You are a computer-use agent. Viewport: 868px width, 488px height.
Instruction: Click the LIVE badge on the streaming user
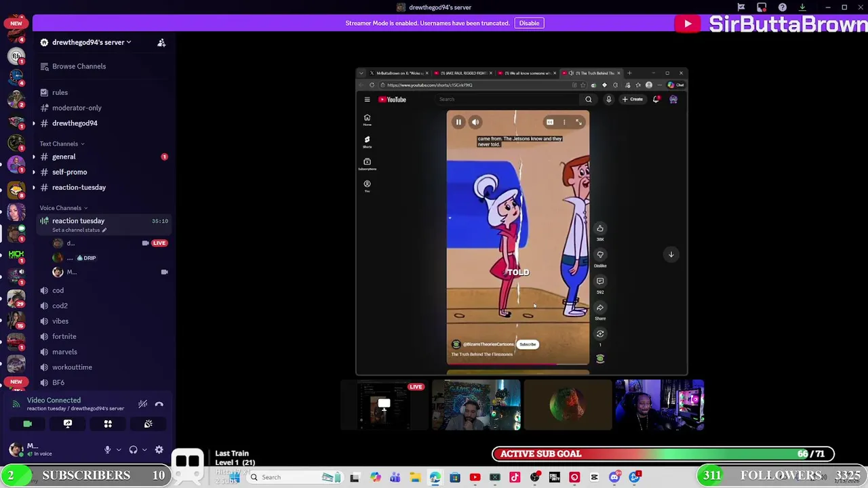point(159,243)
